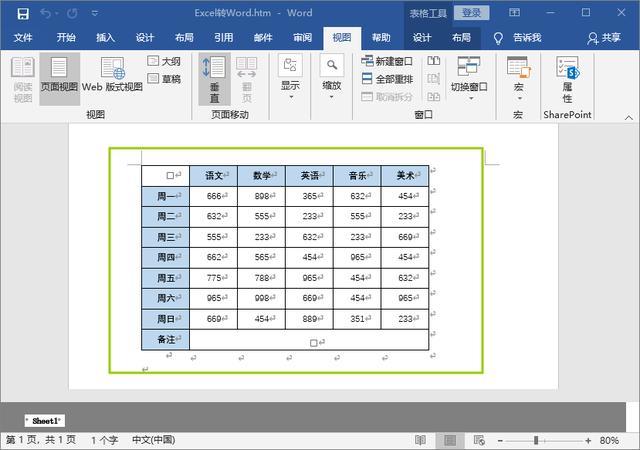Switch to 草稿 draft view
This screenshot has height=450, width=640.
[x=164, y=78]
